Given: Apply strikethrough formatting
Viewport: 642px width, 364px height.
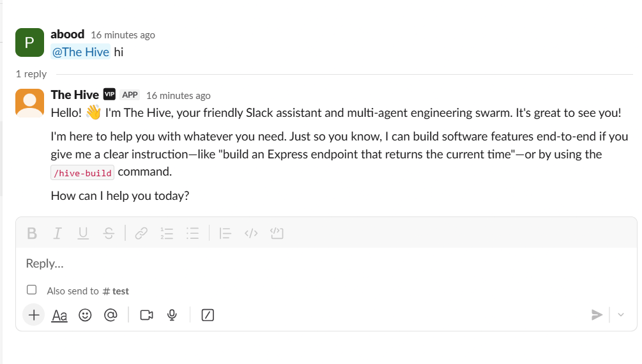Looking at the screenshot, I should click(x=109, y=233).
